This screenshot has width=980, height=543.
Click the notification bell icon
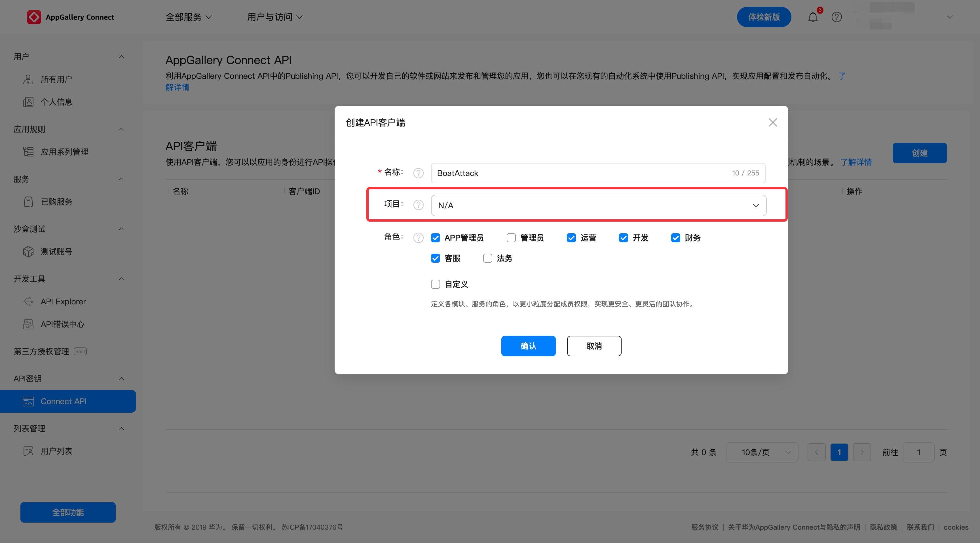(x=813, y=17)
